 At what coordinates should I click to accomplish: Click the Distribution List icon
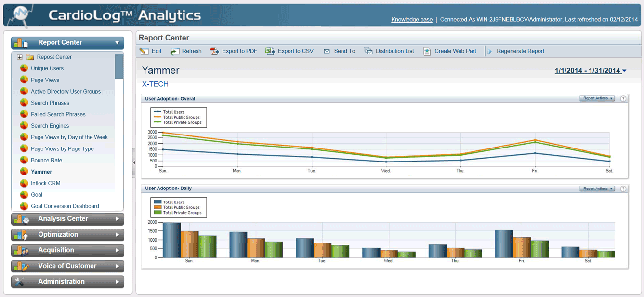click(368, 51)
